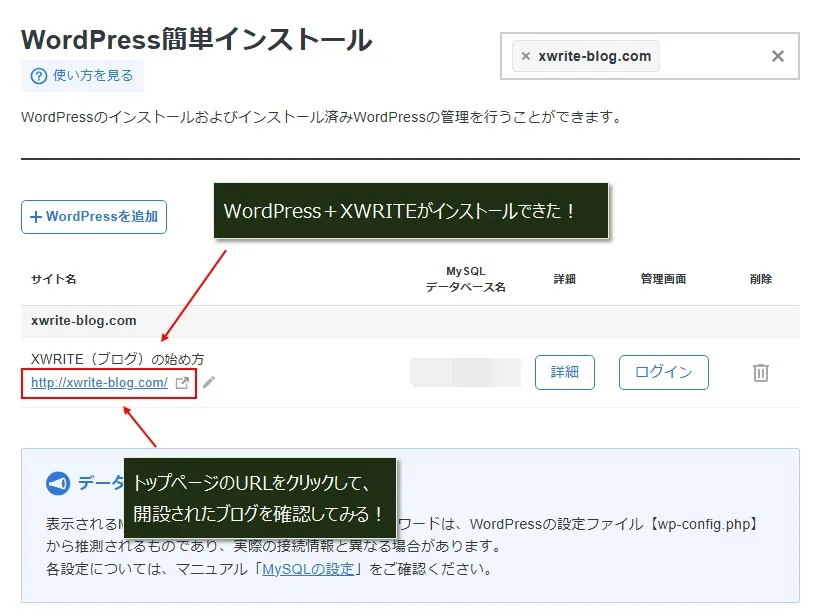The width and height of the screenshot is (821, 612).
Task: Click the サイト名 column header
Action: (x=53, y=279)
